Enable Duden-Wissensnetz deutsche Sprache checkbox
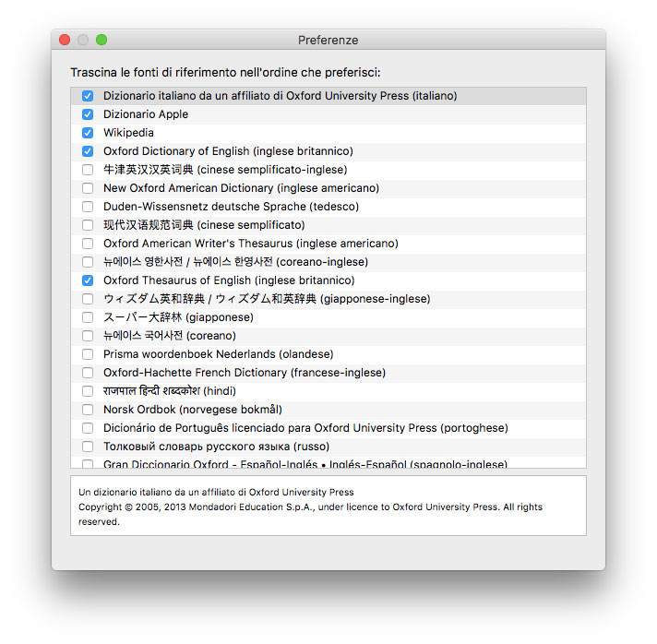 tap(88, 207)
